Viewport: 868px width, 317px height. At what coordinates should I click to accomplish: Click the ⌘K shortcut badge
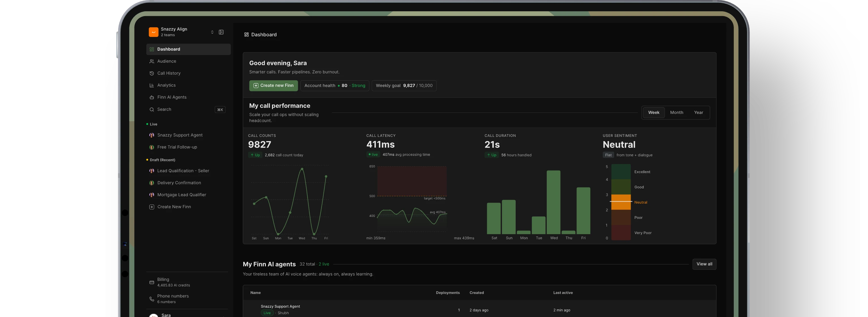tap(220, 110)
